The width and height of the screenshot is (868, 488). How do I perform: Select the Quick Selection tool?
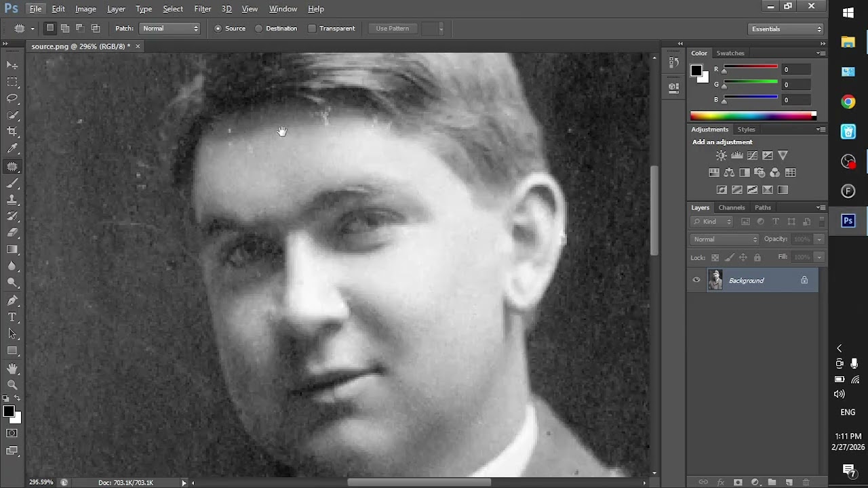point(12,115)
